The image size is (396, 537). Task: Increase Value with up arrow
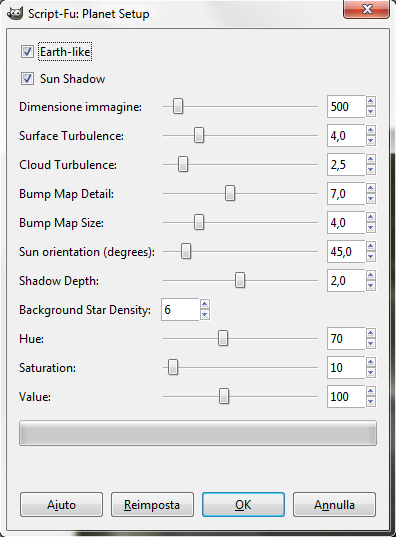(371, 392)
